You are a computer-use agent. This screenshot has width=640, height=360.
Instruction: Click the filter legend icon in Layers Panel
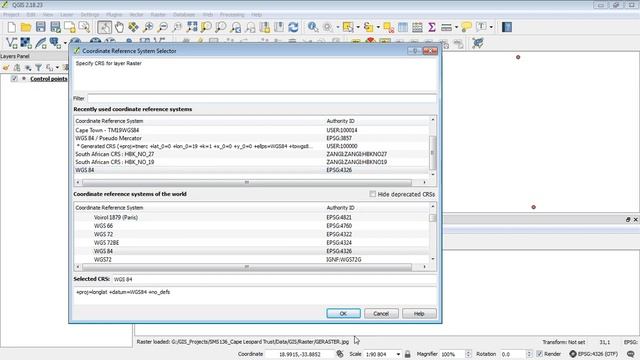click(38, 67)
